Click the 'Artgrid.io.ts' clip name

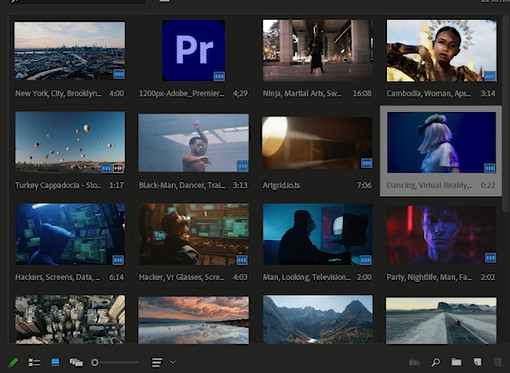pyautogui.click(x=281, y=185)
